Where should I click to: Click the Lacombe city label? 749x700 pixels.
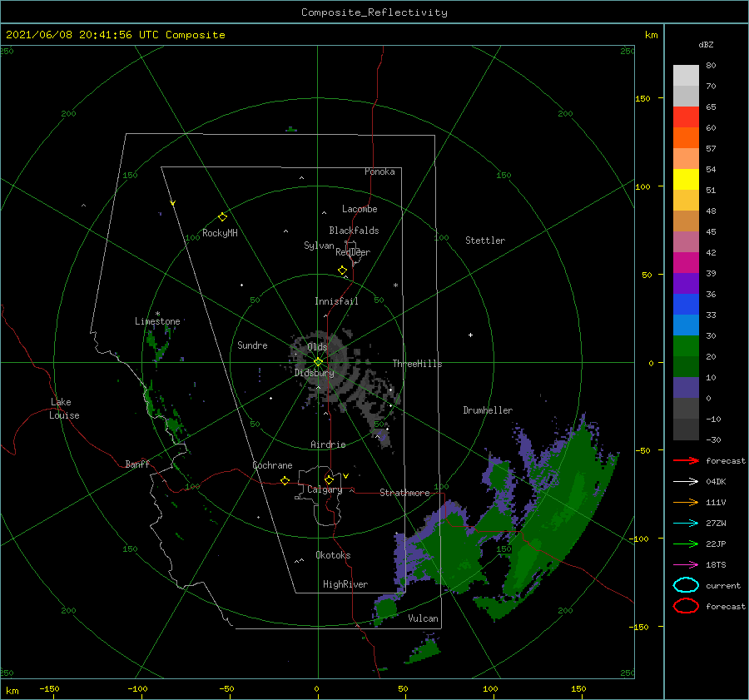[360, 209]
